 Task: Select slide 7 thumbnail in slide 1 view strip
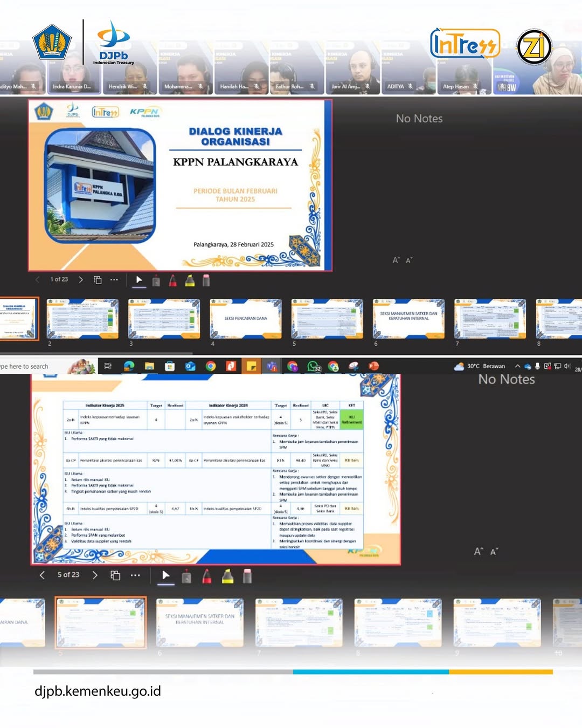(x=490, y=319)
